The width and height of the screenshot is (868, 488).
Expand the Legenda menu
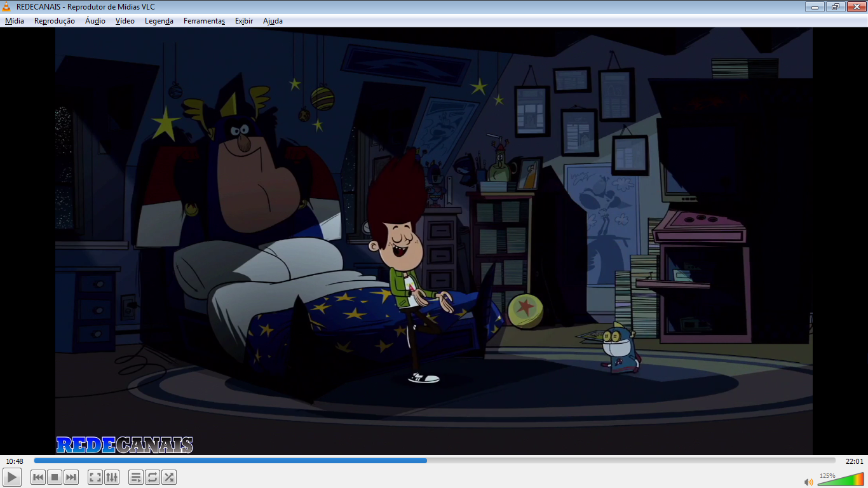pos(159,21)
